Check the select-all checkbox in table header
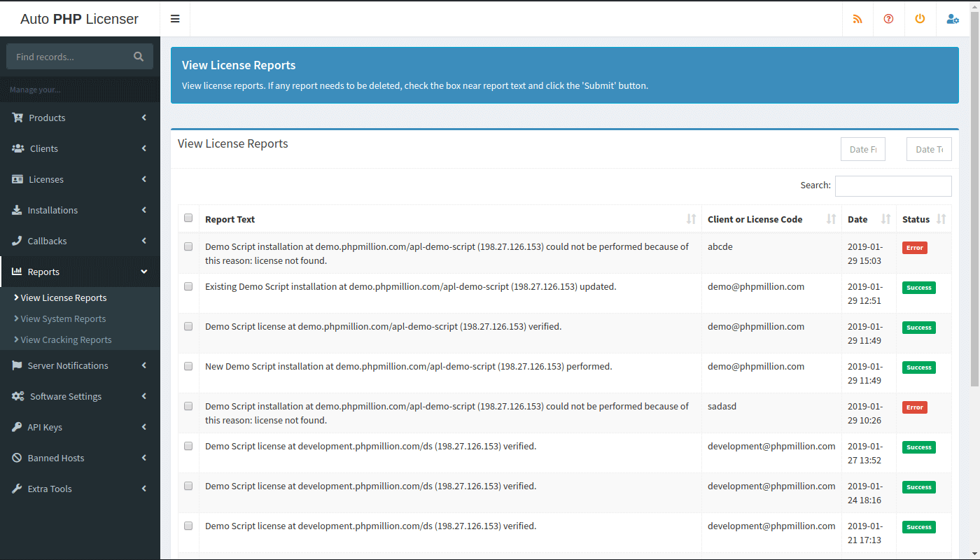Screen dimensions: 980x560 188,218
